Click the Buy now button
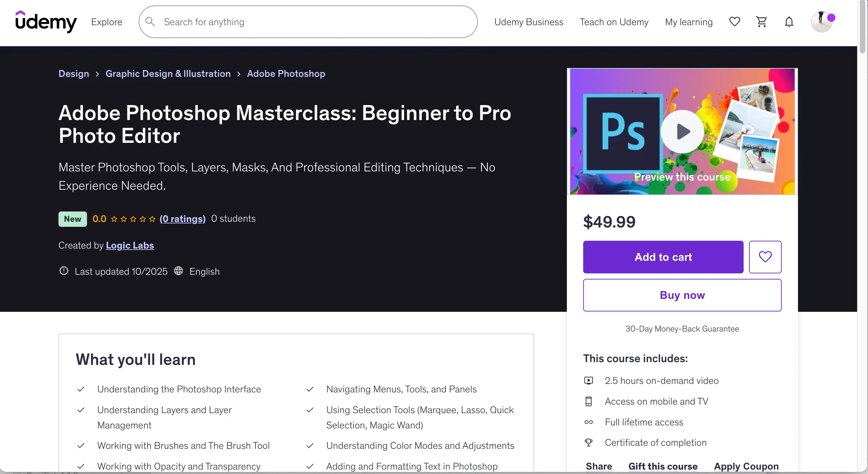868x474 pixels. (x=682, y=295)
